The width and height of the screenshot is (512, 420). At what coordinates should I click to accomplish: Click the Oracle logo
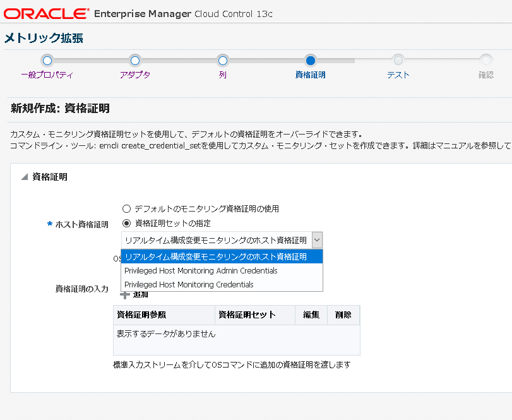click(x=46, y=13)
